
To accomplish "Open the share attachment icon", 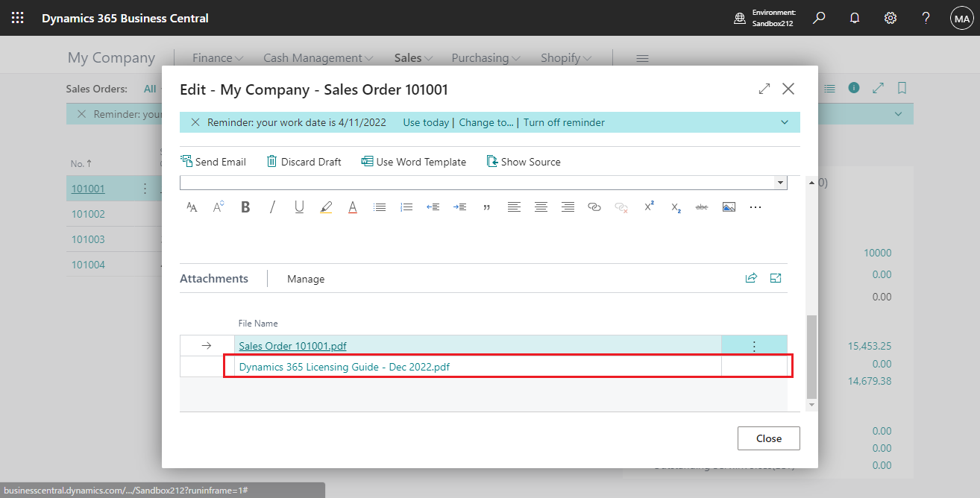I will 751,277.
